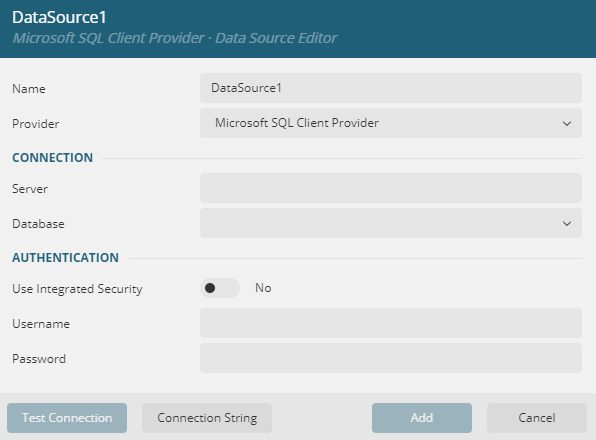Click the 'Use Integrated Security' label text

(77, 289)
